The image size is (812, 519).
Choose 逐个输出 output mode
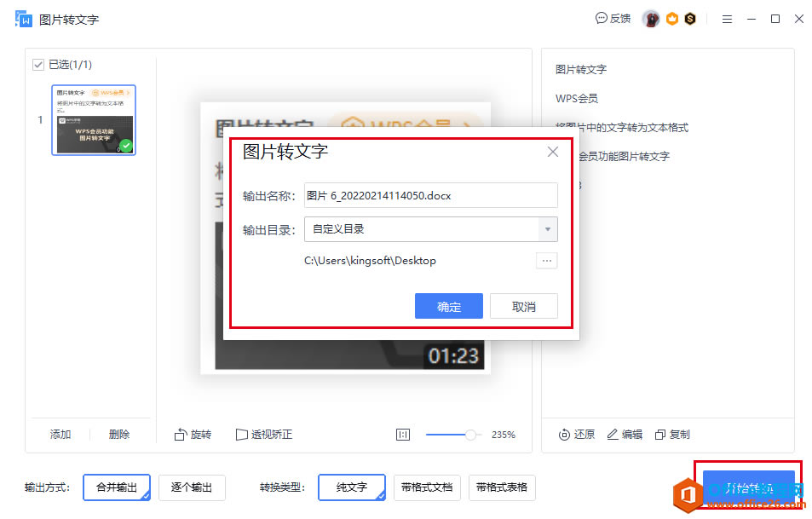click(x=192, y=487)
